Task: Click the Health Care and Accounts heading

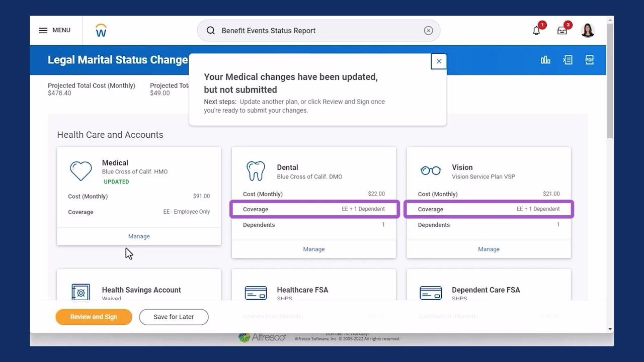Action: (x=110, y=135)
